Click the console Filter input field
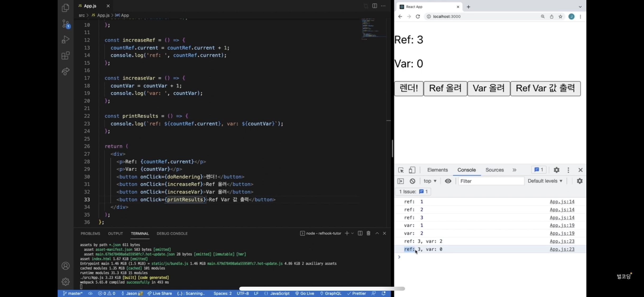 [x=491, y=181]
